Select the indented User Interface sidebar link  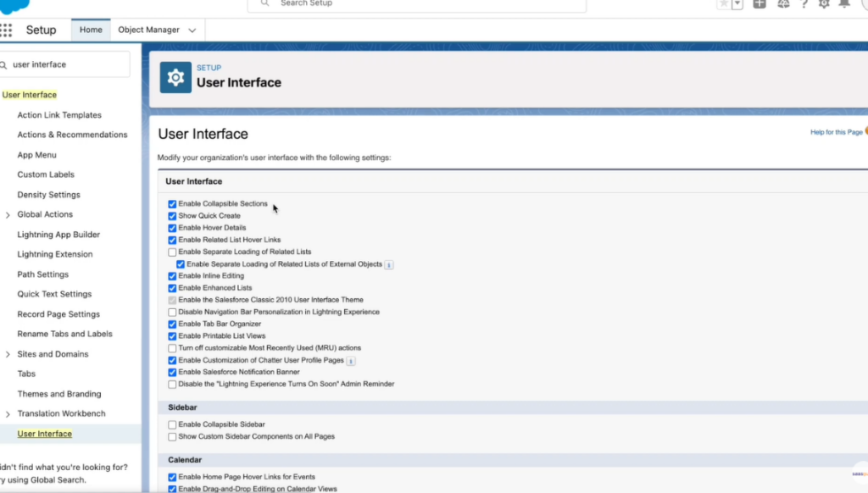44,434
